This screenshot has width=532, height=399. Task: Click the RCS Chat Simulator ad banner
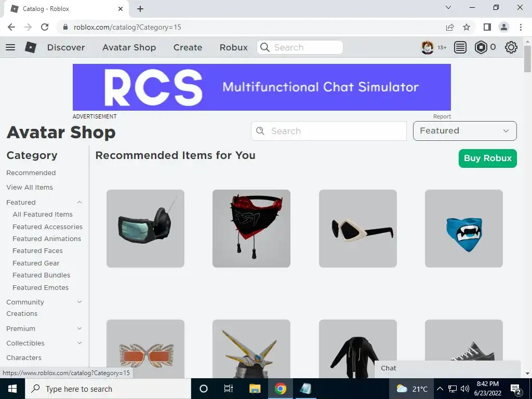262,87
